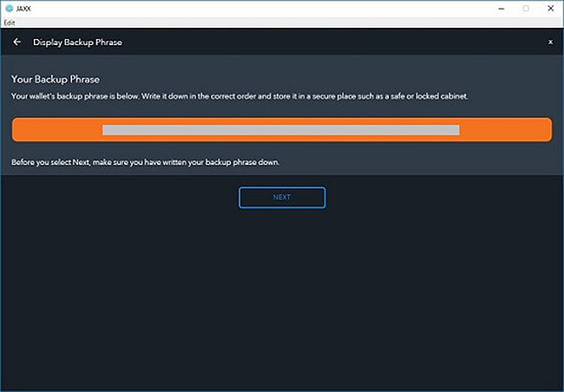Close the JAXX application window
Image resolution: width=564 pixels, height=392 pixels.
(x=551, y=8)
